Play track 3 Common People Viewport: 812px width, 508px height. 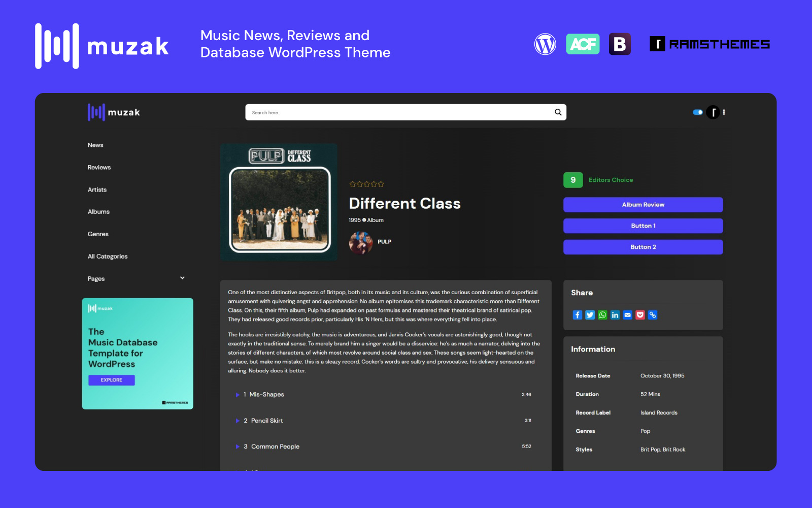[238, 447]
